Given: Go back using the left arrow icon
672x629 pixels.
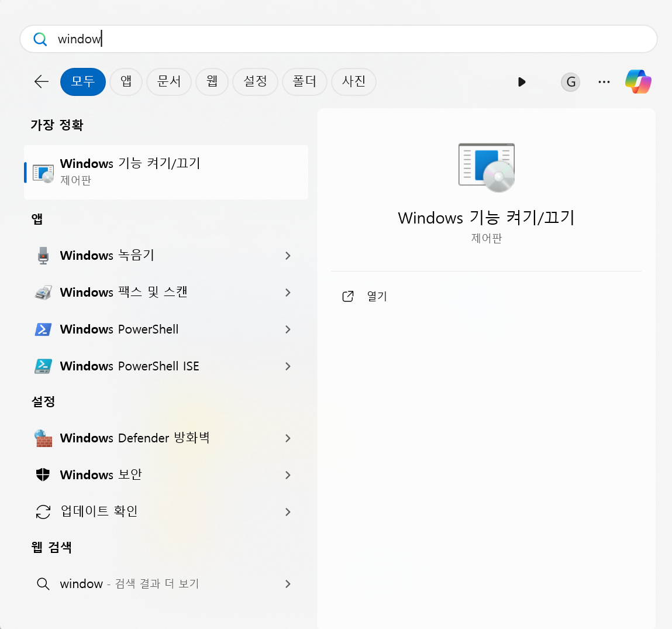Looking at the screenshot, I should coord(41,81).
